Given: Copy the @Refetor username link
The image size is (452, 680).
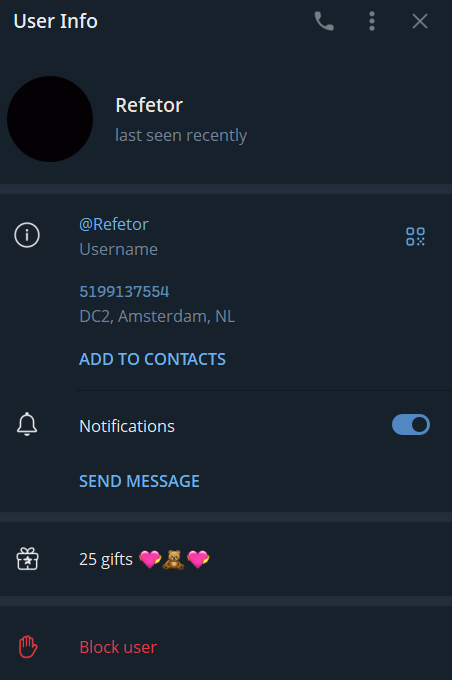Looking at the screenshot, I should point(114,224).
